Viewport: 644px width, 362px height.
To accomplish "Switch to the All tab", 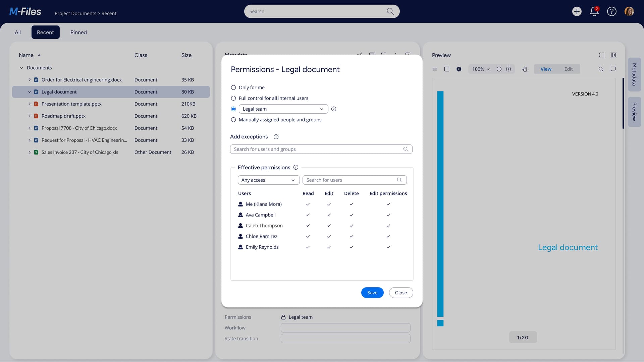I will (x=18, y=32).
